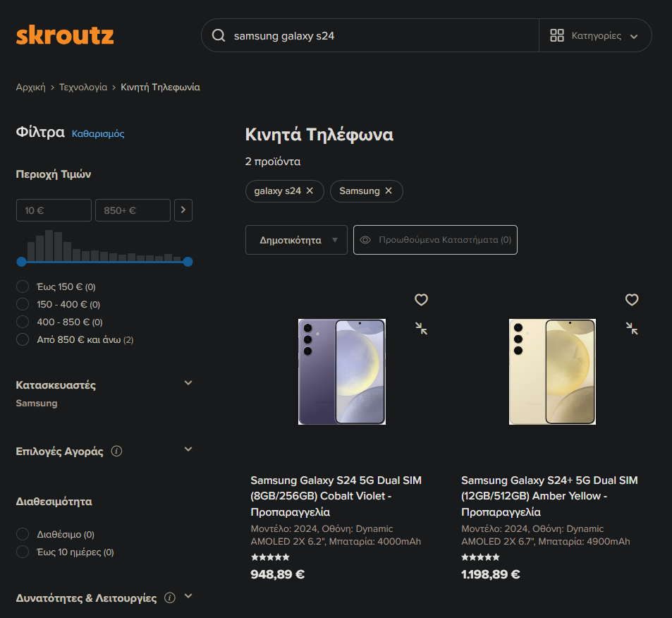Compare the Galaxy S24+ Amber Yellow
Image resolution: width=672 pixels, height=618 pixels.
632,329
